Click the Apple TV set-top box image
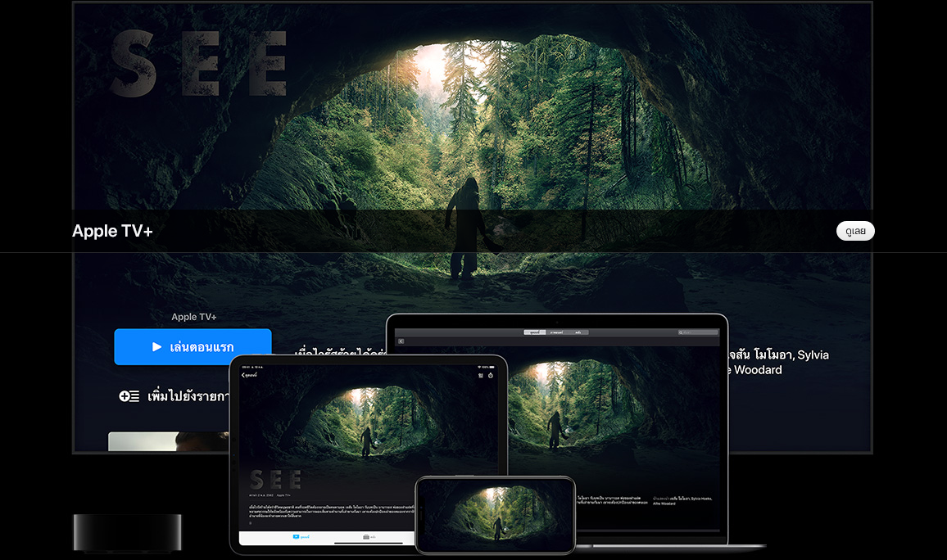The width and height of the screenshot is (947, 560). point(127,532)
